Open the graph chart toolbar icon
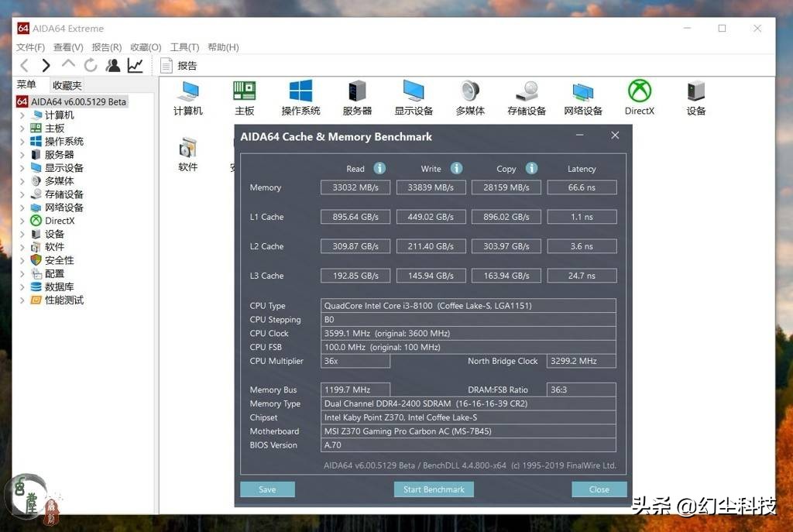 tap(135, 65)
